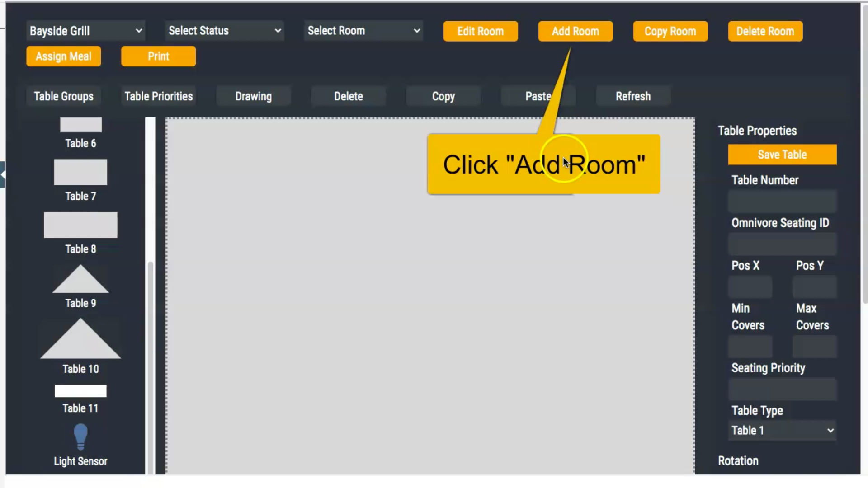Open the Table Type dropdown
Viewport: 868px width, 488px height.
point(782,430)
